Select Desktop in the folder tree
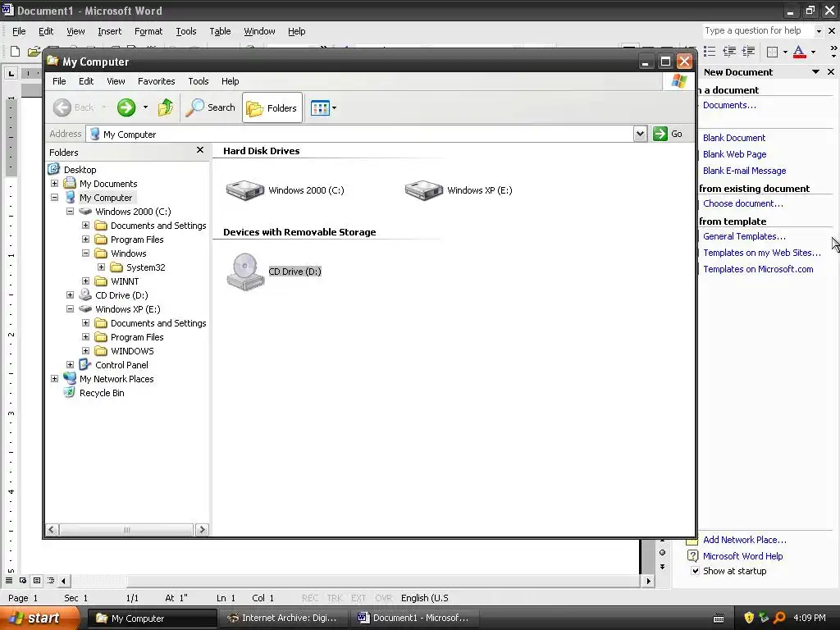The image size is (840, 630). point(80,170)
